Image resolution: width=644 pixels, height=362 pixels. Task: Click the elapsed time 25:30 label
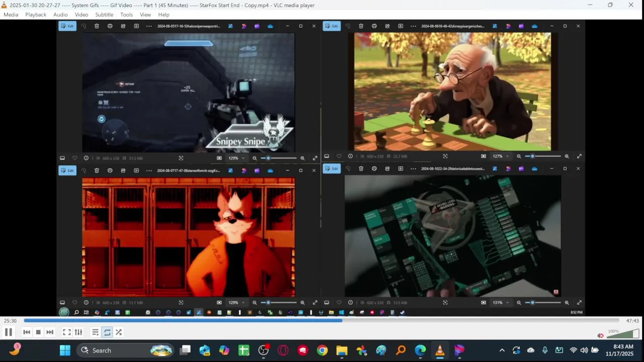pos(10,321)
